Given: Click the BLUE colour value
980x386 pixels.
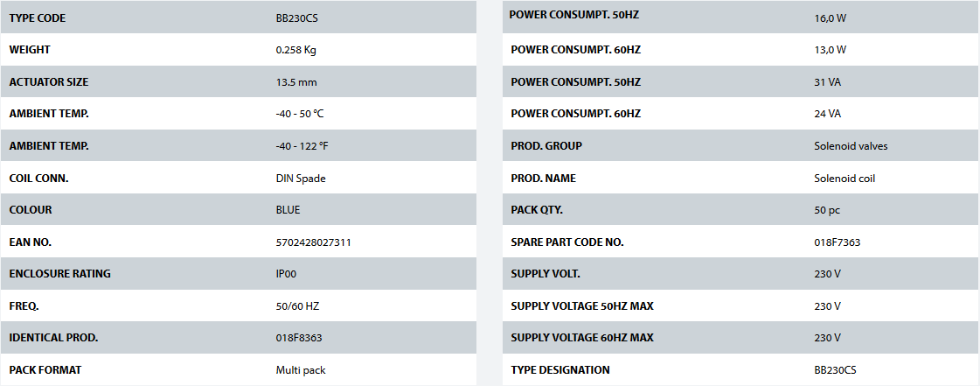Looking at the screenshot, I should click(288, 210).
